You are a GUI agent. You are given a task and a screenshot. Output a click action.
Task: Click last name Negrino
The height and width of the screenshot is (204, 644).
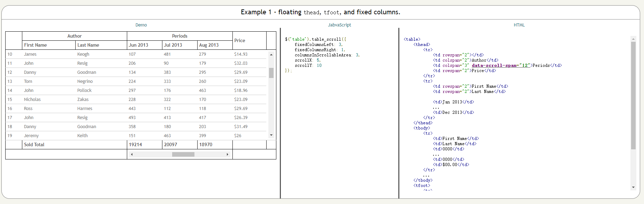[x=85, y=81]
